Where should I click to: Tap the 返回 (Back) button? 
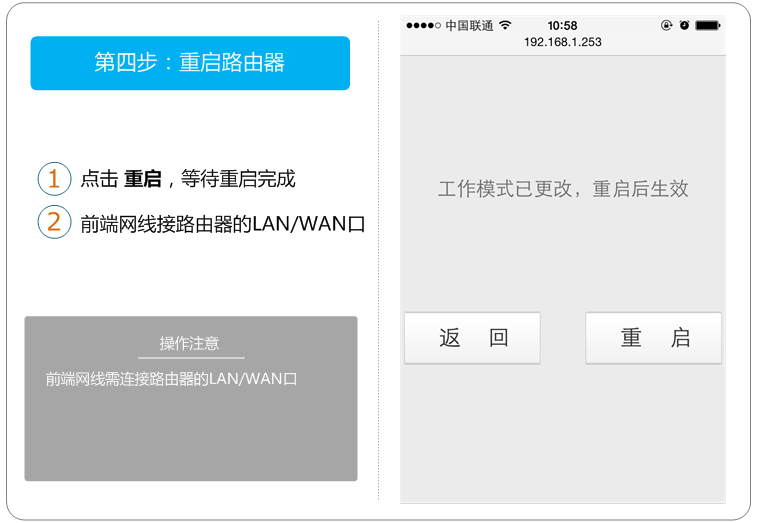tap(472, 338)
